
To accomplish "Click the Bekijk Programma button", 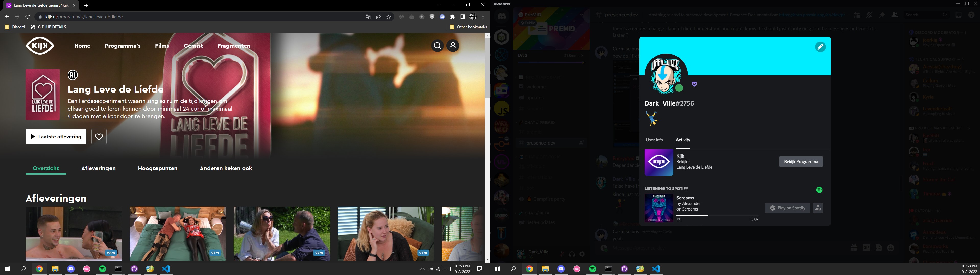I will [801, 161].
